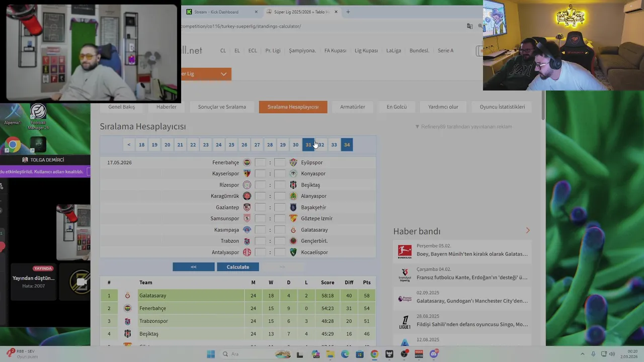The width and height of the screenshot is (644, 362).
Task: Select matchday 18
Action: coord(142,145)
